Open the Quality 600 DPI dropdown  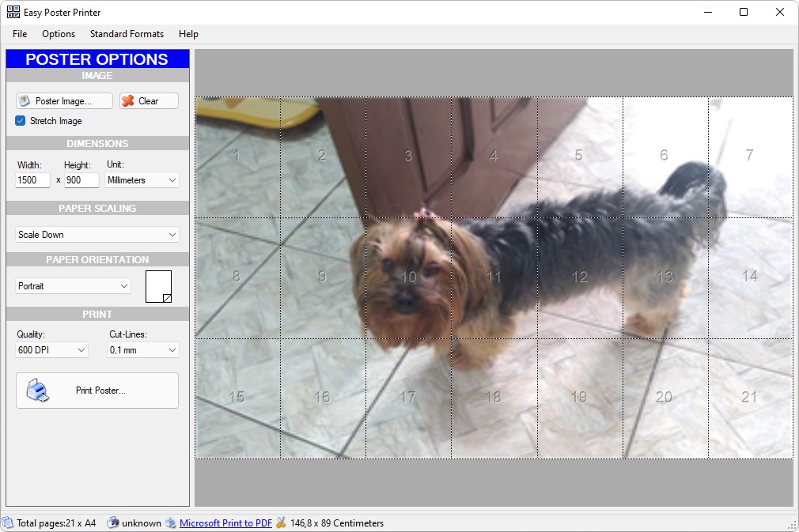point(51,350)
